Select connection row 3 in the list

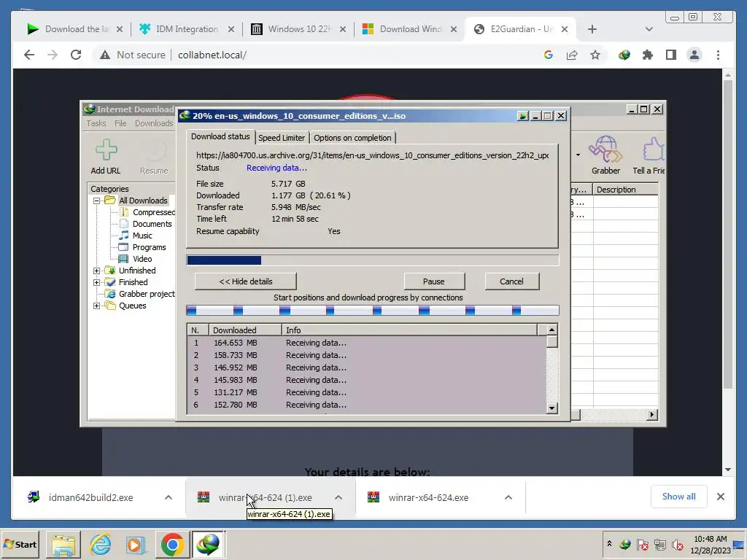tap(367, 367)
